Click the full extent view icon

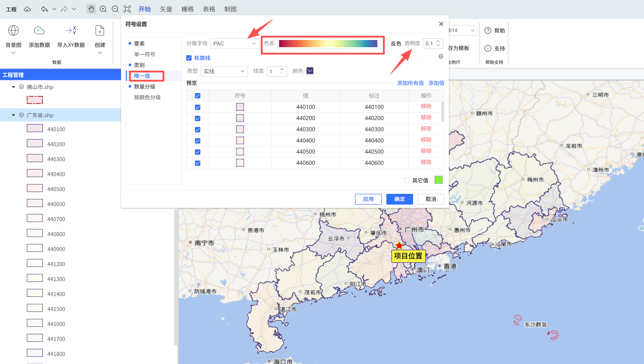click(x=127, y=9)
